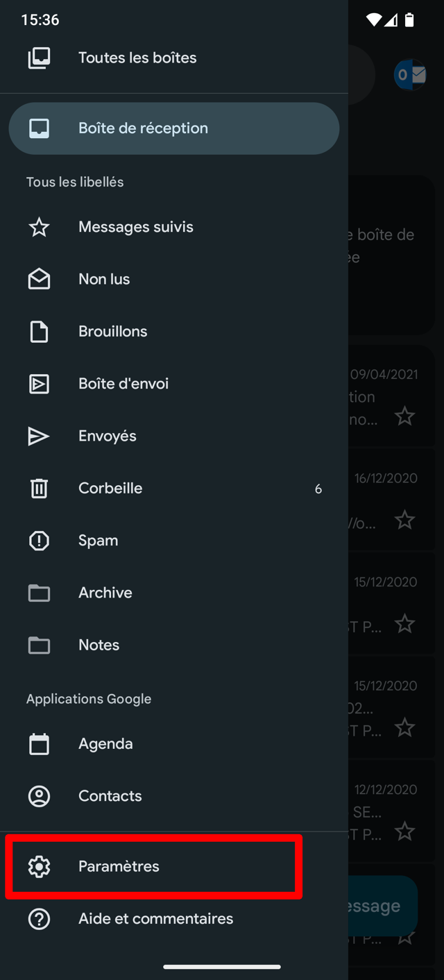Tap the Contacts person icon
Viewport: 444px width, 980px height.
[39, 796]
